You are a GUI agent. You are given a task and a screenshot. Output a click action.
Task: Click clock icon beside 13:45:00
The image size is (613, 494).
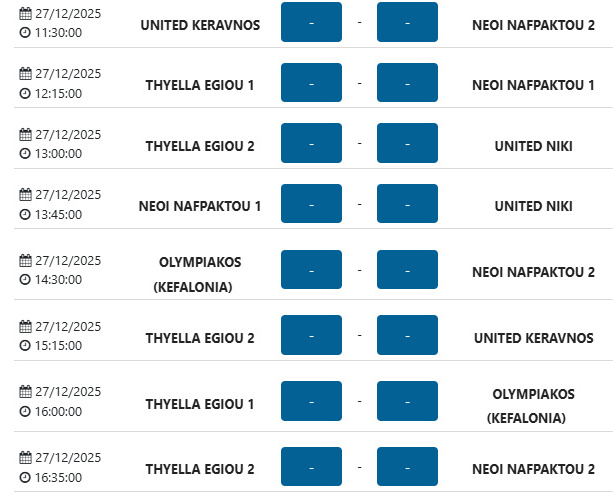point(25,214)
